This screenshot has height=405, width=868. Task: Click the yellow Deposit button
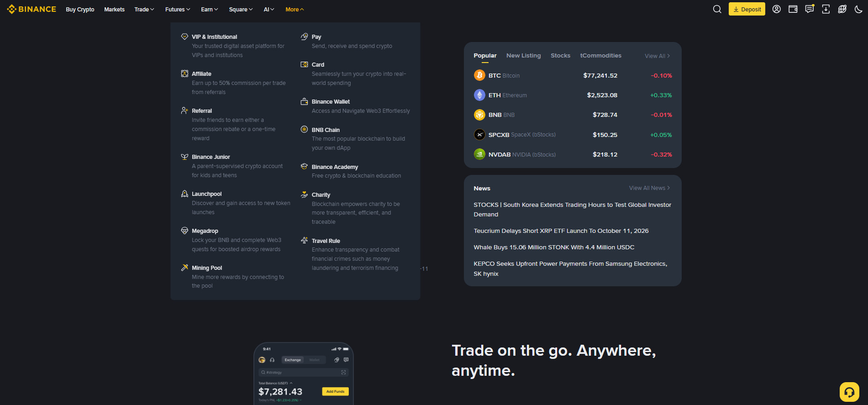(747, 9)
